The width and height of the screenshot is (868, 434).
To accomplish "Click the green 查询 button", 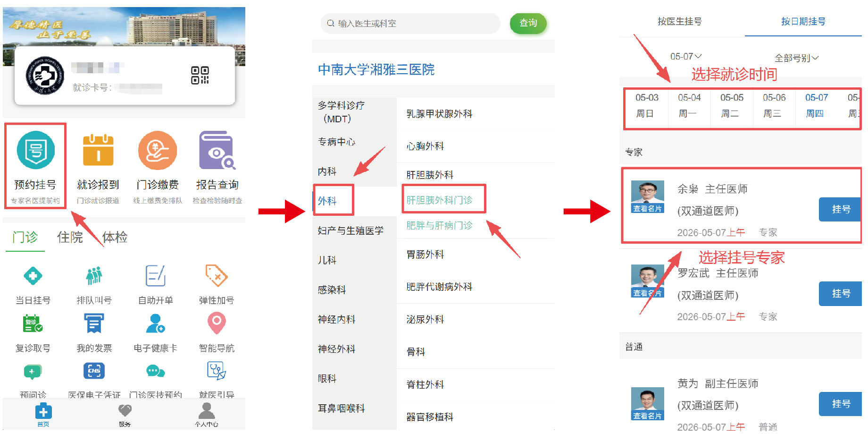I will tap(528, 23).
